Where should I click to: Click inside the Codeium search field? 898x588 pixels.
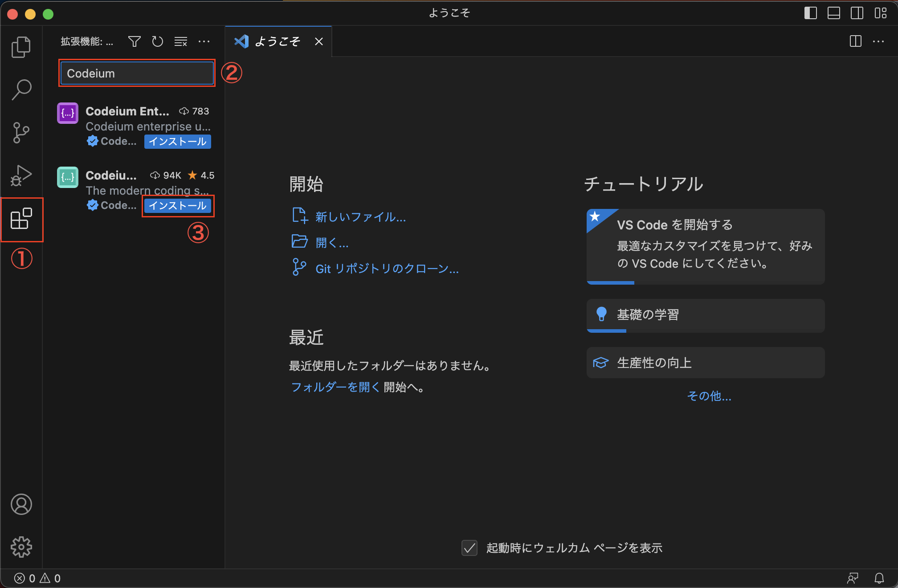(x=136, y=73)
